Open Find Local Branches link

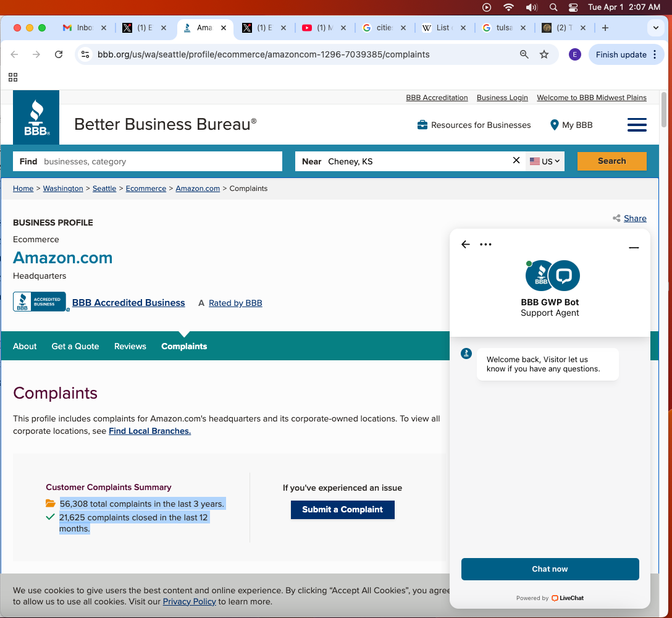pos(149,431)
